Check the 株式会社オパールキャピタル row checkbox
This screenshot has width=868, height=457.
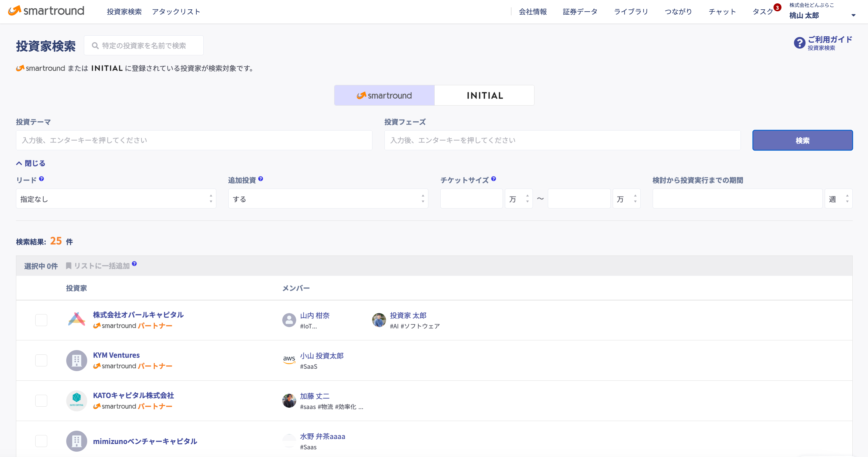click(41, 320)
